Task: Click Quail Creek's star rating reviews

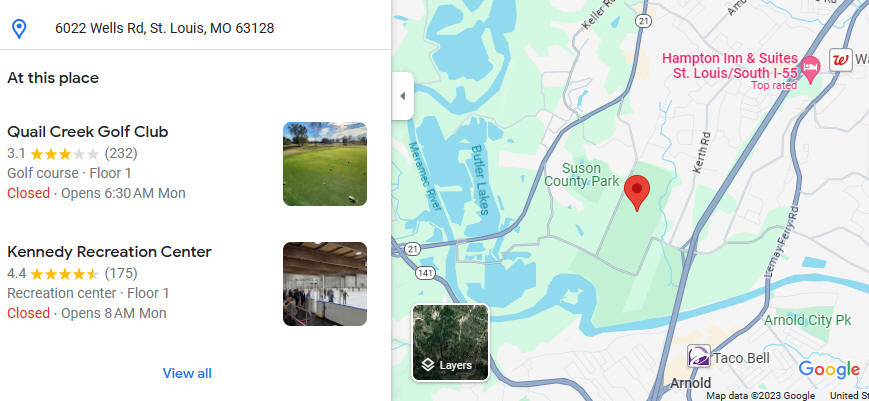Action: click(72, 153)
